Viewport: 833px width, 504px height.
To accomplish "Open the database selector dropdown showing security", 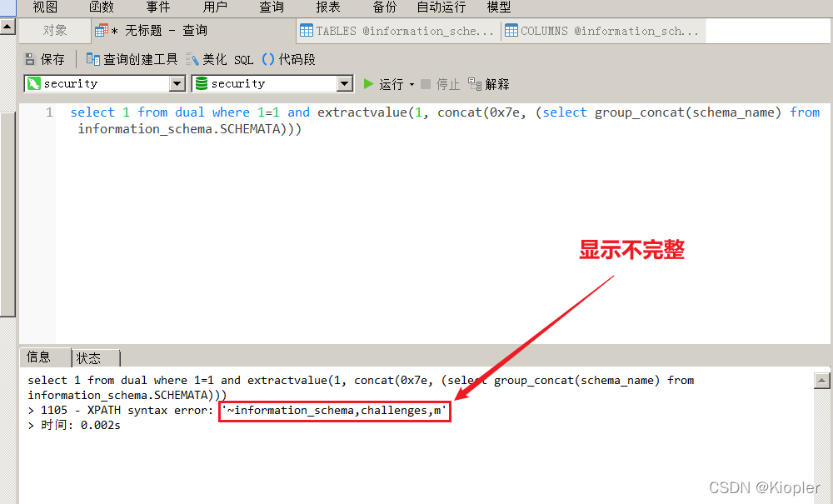I will pyautogui.click(x=343, y=83).
